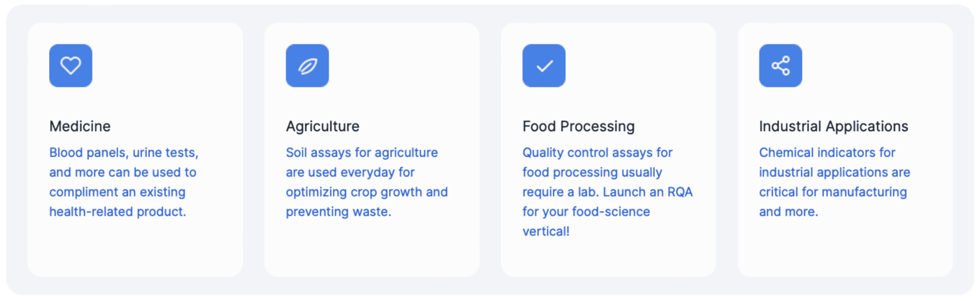Click the 'require a lab. Launch an RQA' line
This screenshot has height=301, width=980.
click(607, 192)
